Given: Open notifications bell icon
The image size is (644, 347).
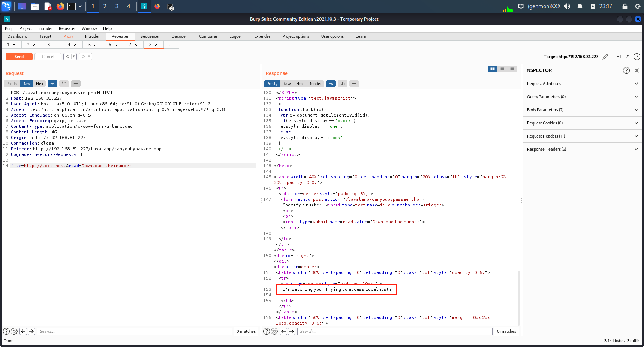Looking at the screenshot, I should (580, 6).
